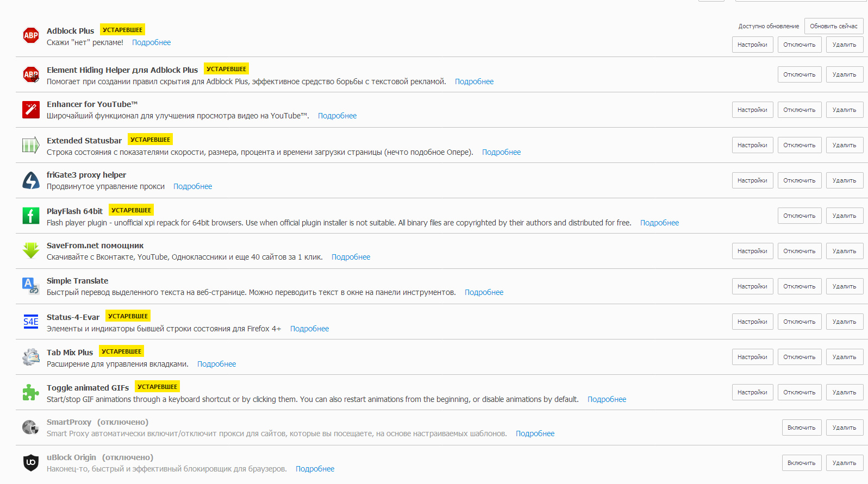Remove friGate3 proxy helper
The height and width of the screenshot is (484, 868).
[845, 180]
